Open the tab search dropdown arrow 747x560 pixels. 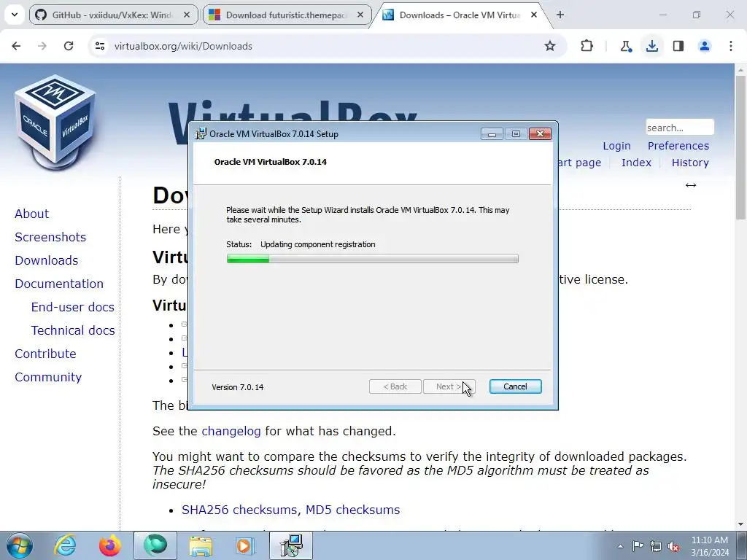tap(15, 15)
